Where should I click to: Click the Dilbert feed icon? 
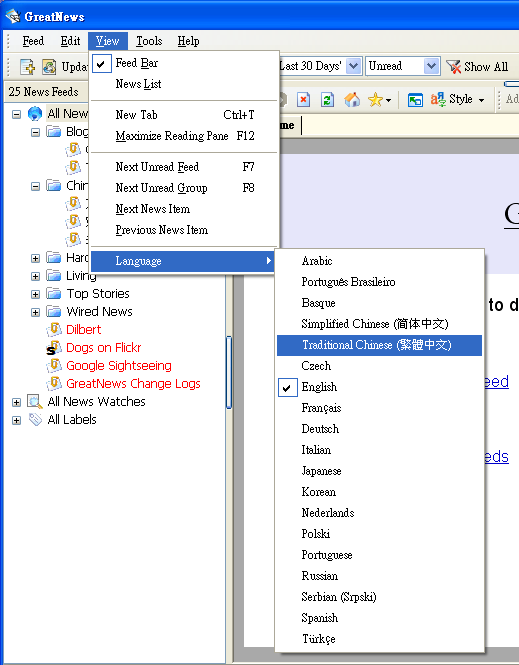pyautogui.click(x=54, y=330)
